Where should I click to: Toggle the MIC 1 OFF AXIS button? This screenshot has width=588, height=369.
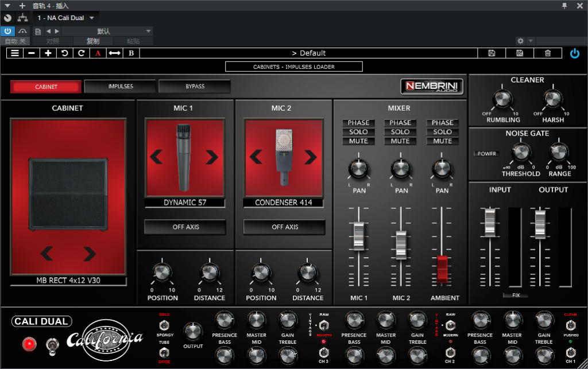click(185, 227)
